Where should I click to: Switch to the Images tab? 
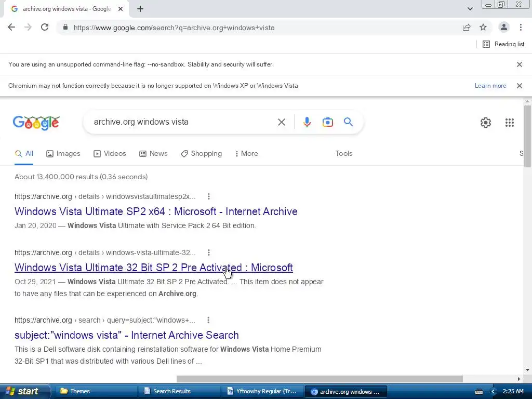63,154
